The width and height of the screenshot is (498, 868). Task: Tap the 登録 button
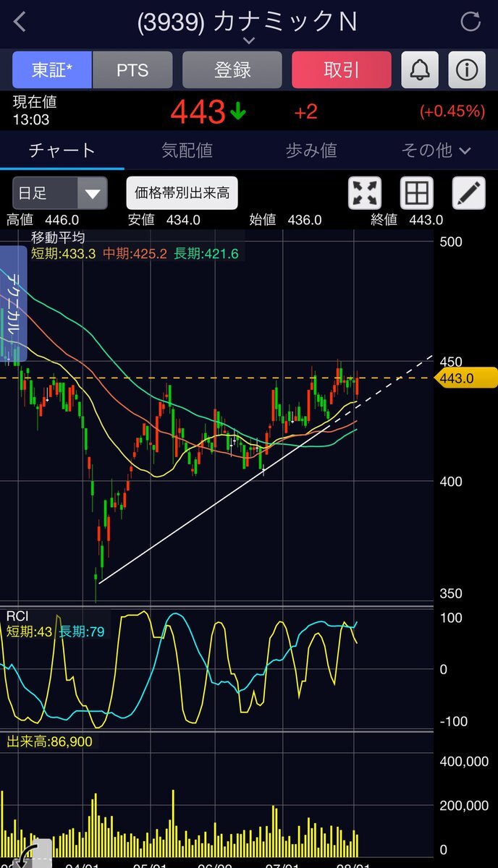pyautogui.click(x=232, y=70)
